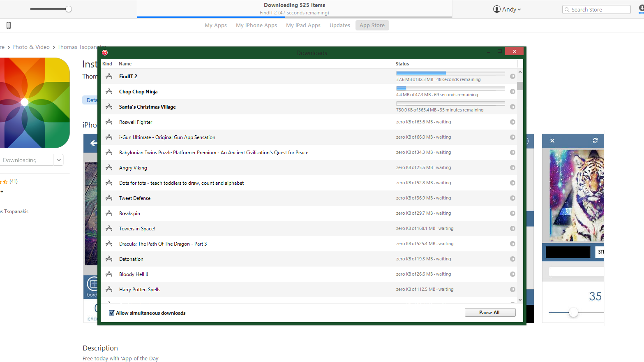Pause the i-Gun Ultimate download
644x362 pixels.
click(x=512, y=137)
